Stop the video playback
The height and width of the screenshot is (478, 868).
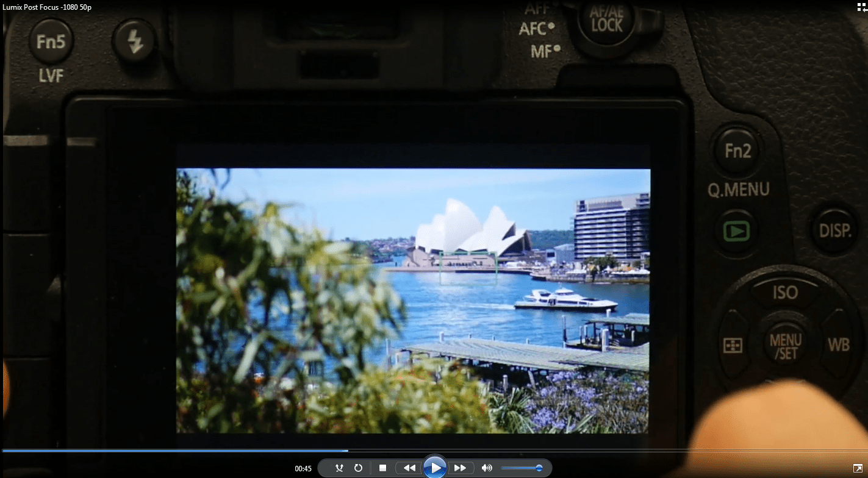pos(382,468)
